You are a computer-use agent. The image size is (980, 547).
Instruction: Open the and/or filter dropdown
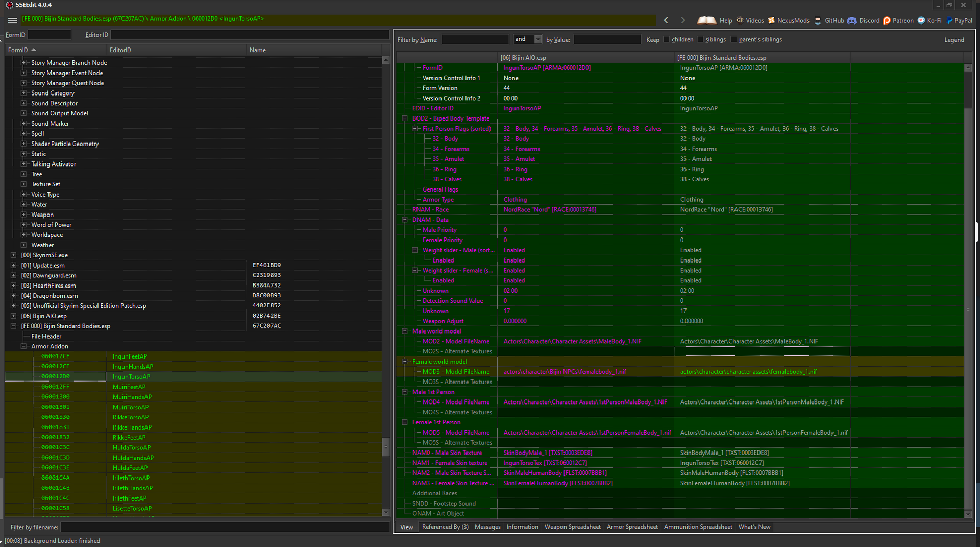(x=538, y=39)
